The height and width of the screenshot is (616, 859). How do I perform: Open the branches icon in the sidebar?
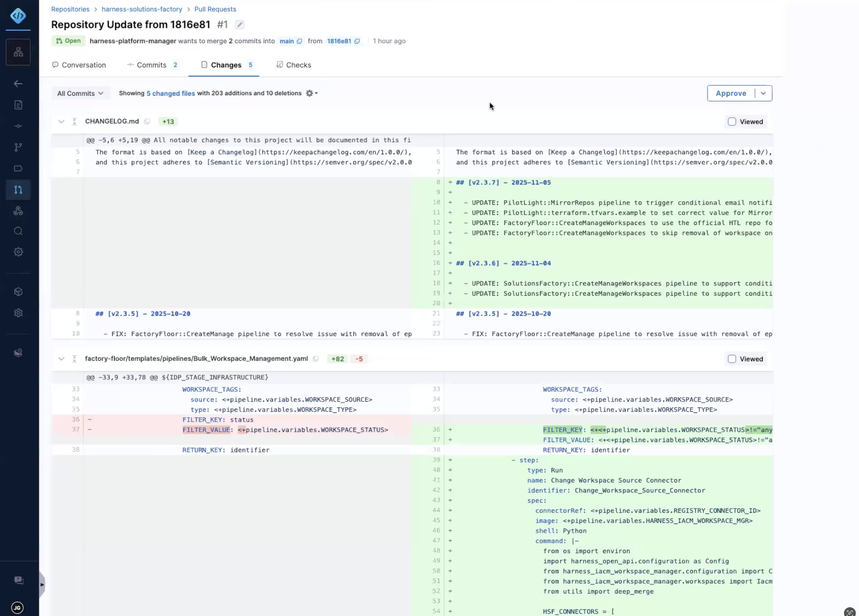[18, 147]
